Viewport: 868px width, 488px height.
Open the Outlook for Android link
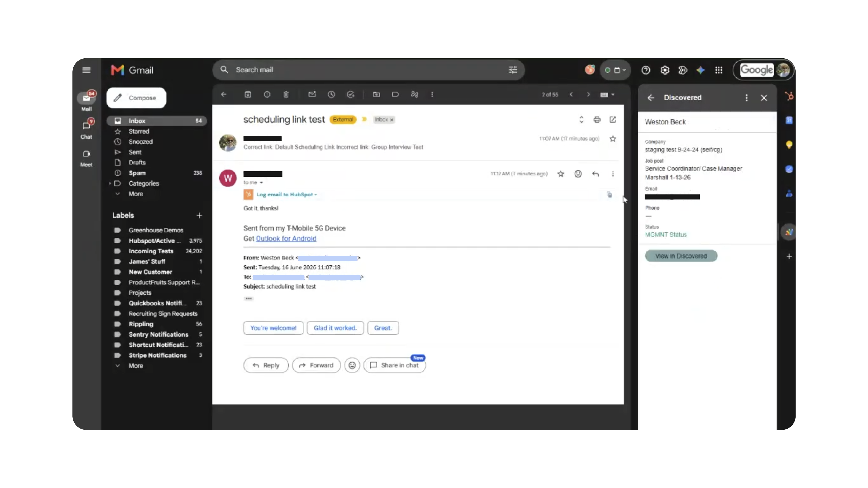tap(286, 239)
